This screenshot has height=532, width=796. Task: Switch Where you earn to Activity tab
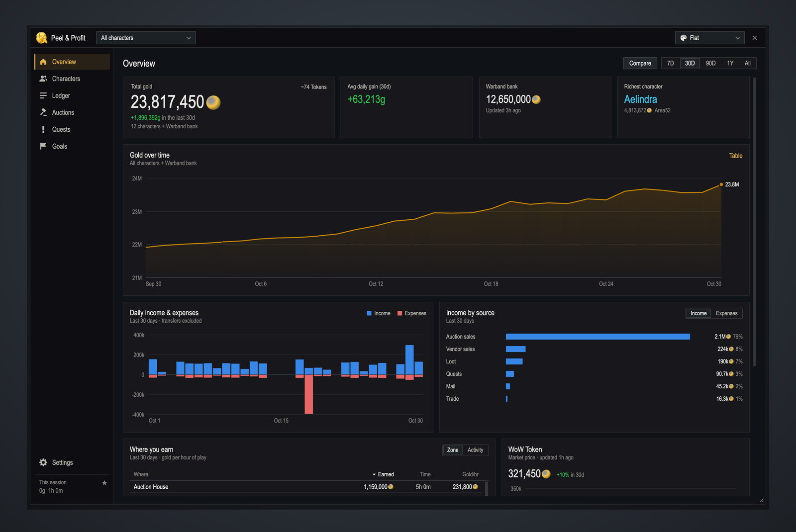[x=476, y=450]
